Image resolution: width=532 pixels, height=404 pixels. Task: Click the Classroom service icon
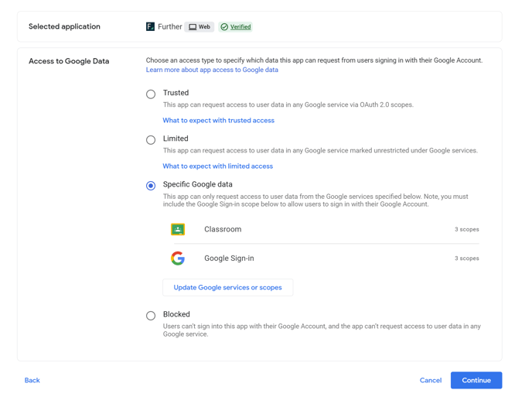(x=178, y=230)
